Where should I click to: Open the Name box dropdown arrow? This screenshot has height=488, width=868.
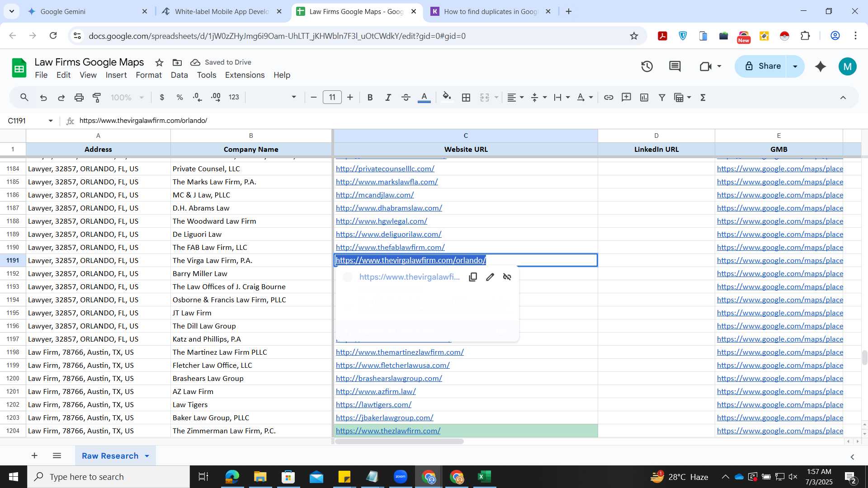(51, 121)
